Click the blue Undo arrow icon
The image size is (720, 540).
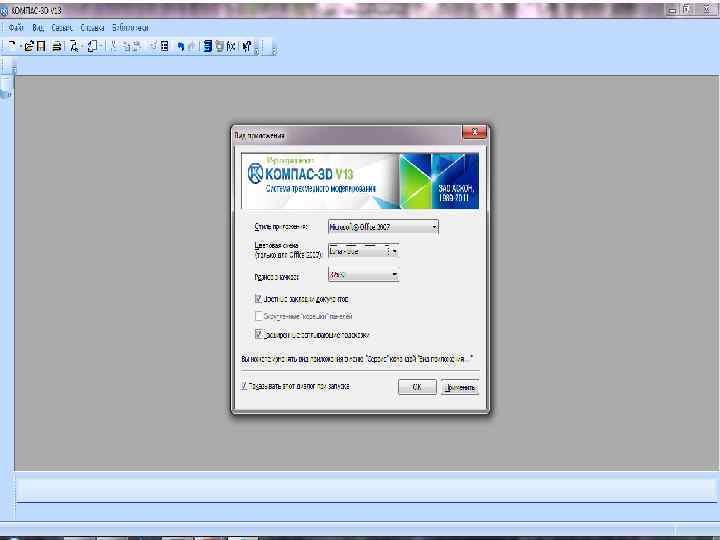pos(180,46)
